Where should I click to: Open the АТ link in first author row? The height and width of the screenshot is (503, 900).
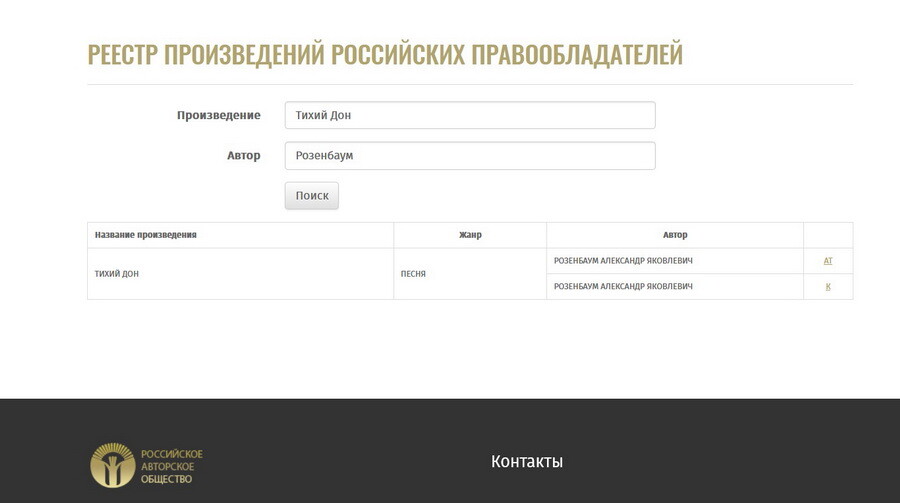click(x=828, y=261)
